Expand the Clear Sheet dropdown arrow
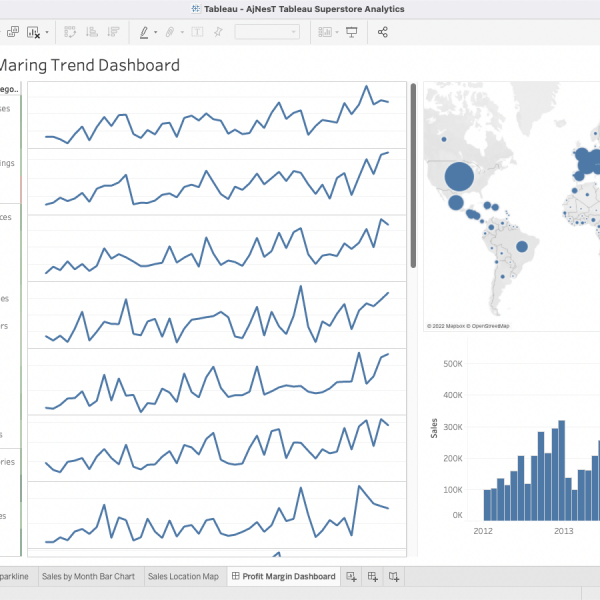Image resolution: width=600 pixels, height=600 pixels. [x=47, y=33]
